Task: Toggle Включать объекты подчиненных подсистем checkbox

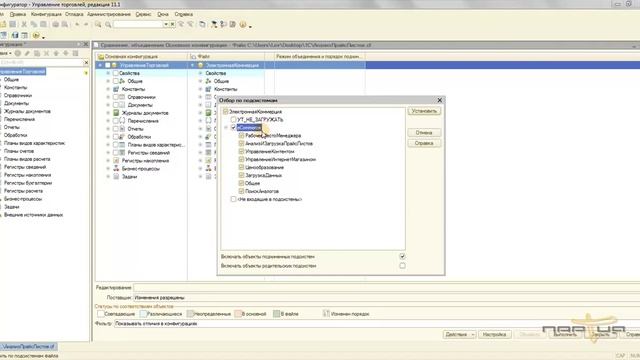Action: click(402, 256)
